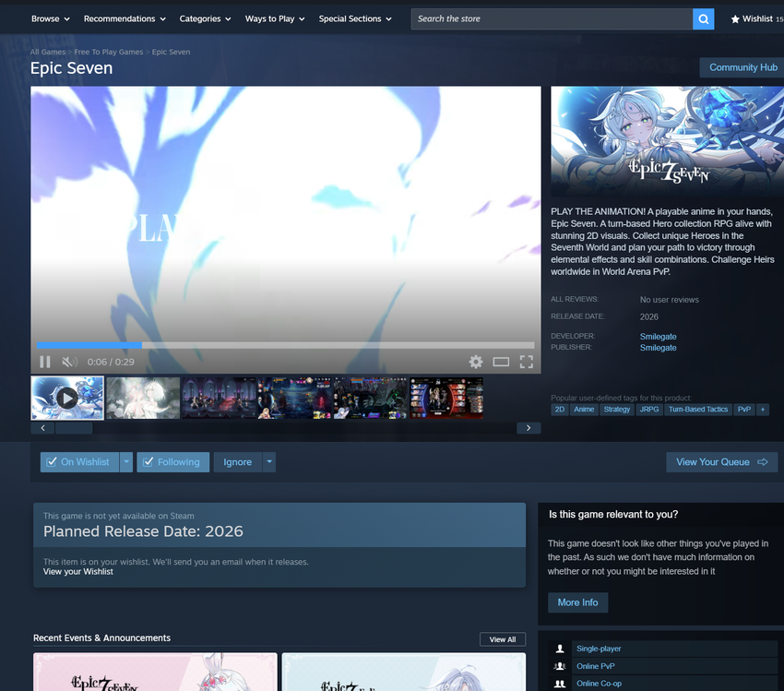784x691 pixels.
Task: Click the Epic Seven capsule header image
Action: tap(668, 141)
